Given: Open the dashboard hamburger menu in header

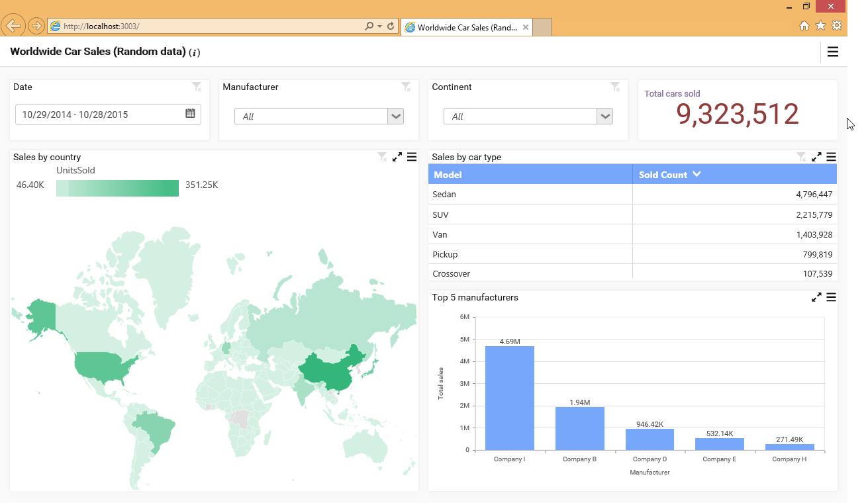Looking at the screenshot, I should (x=832, y=52).
